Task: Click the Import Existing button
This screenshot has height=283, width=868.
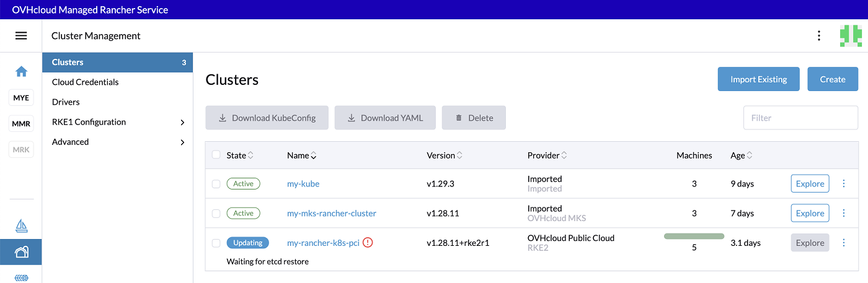Action: [758, 79]
